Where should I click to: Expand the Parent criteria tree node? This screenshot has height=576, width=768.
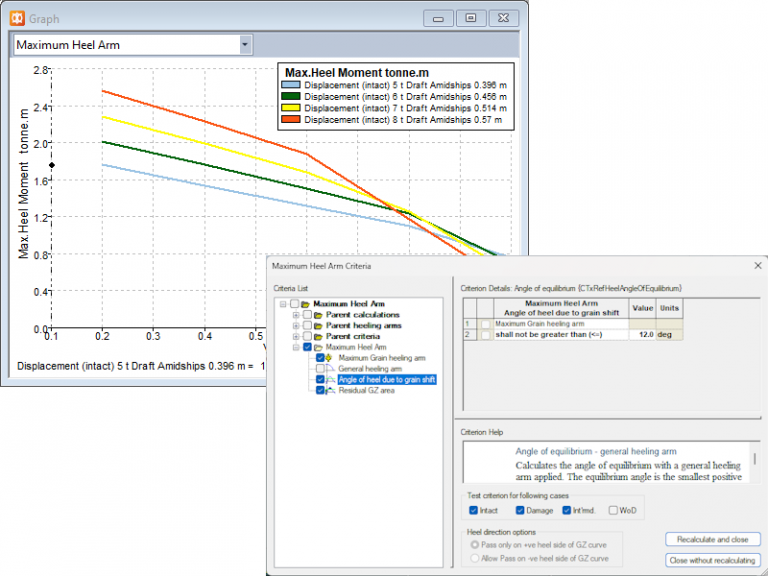click(295, 337)
